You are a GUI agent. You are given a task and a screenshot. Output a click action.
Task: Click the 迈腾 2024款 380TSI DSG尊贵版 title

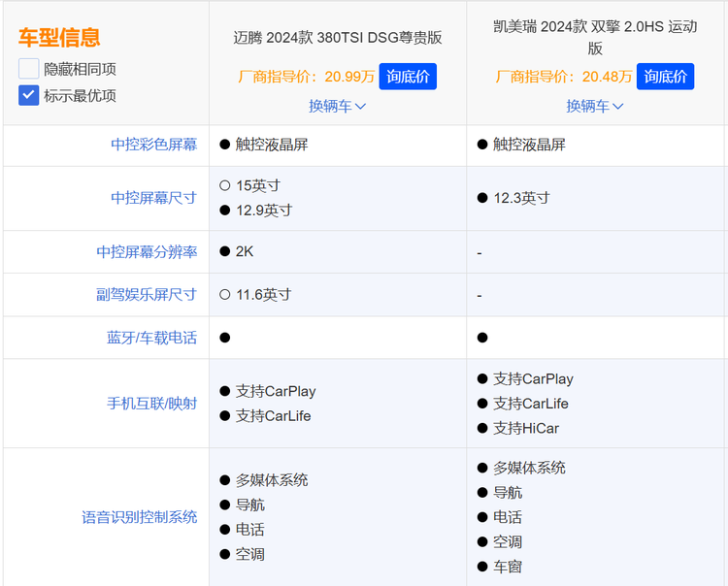click(337, 38)
